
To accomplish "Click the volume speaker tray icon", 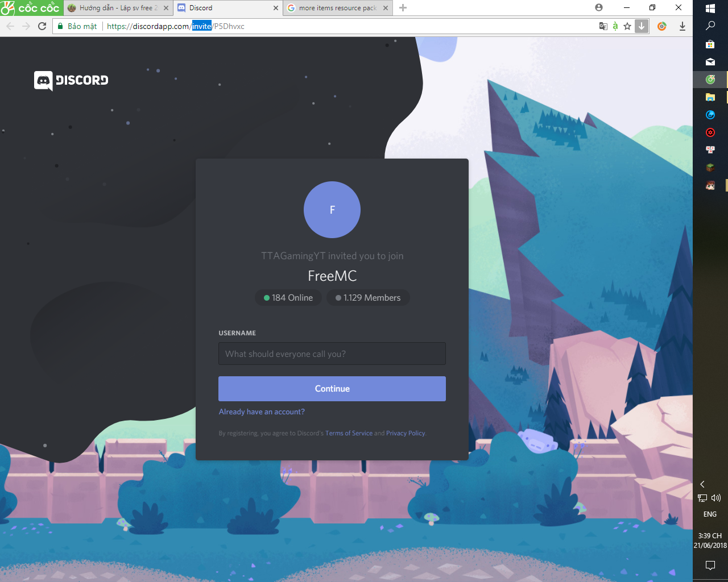I will click(716, 498).
